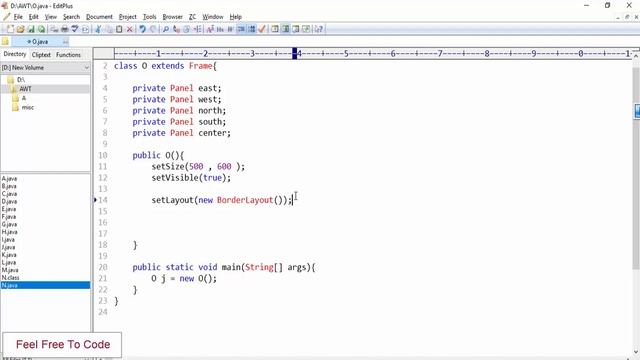Select the D:\ root folder in tree
The width and height of the screenshot is (640, 360).
coord(21,80)
